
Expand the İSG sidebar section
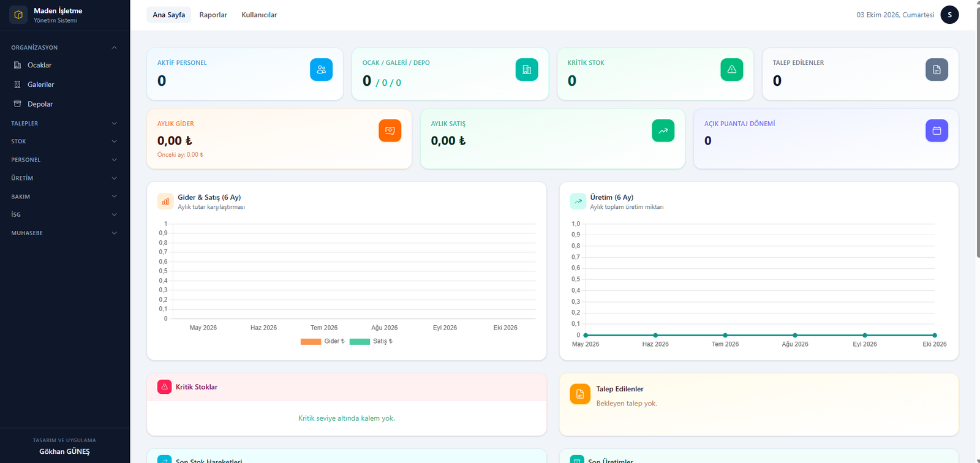(64, 214)
